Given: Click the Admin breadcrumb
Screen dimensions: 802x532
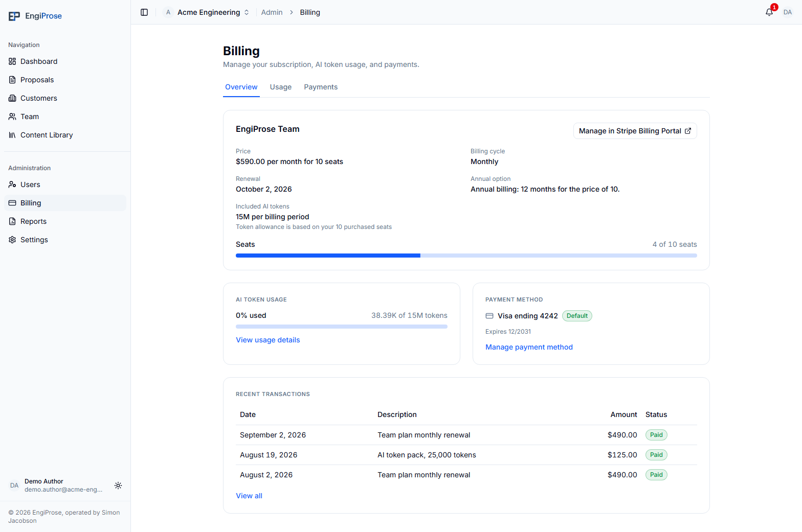Looking at the screenshot, I should click(x=272, y=12).
